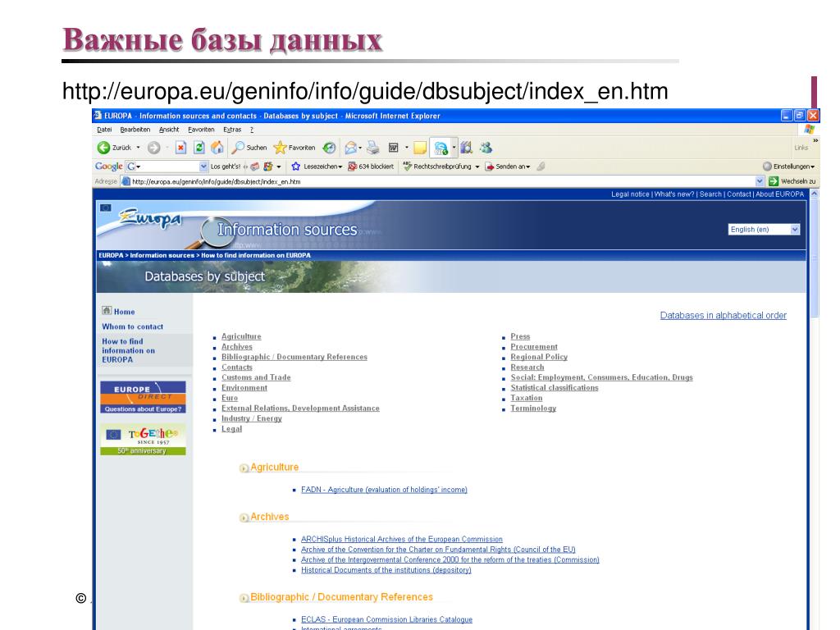Click the Los geht's! search button
The image size is (840, 630).
tap(225, 167)
